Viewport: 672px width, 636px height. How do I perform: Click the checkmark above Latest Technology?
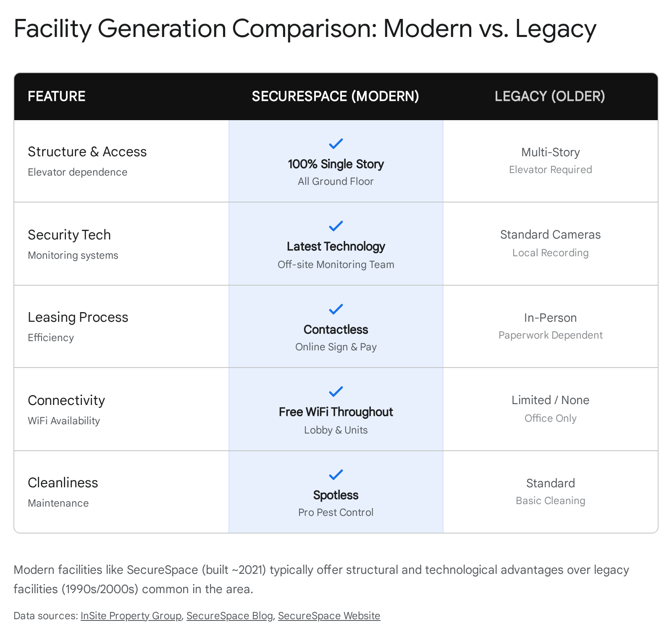click(x=336, y=226)
